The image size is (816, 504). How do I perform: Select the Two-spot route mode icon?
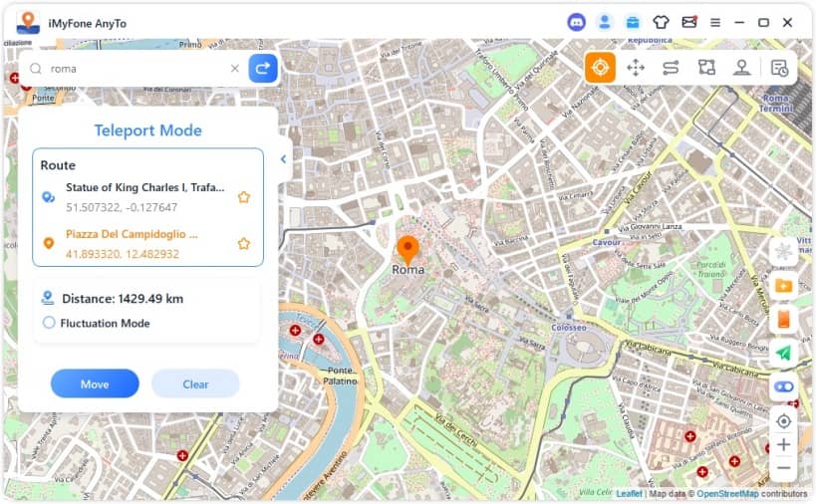coord(671,68)
